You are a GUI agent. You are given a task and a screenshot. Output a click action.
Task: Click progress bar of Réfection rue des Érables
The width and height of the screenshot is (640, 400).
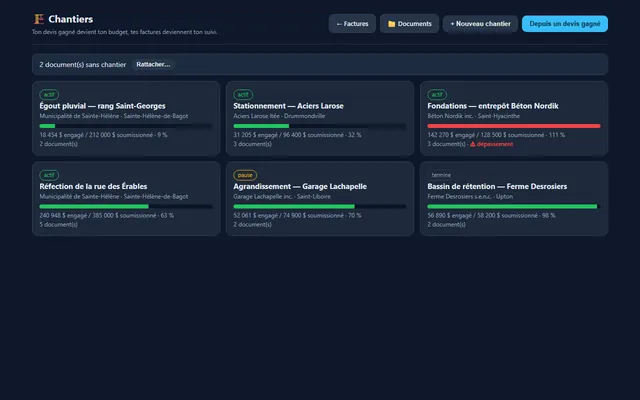pos(126,207)
